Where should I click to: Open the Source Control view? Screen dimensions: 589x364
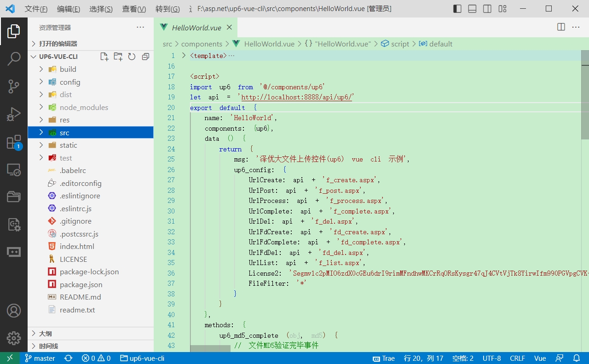coord(14,86)
